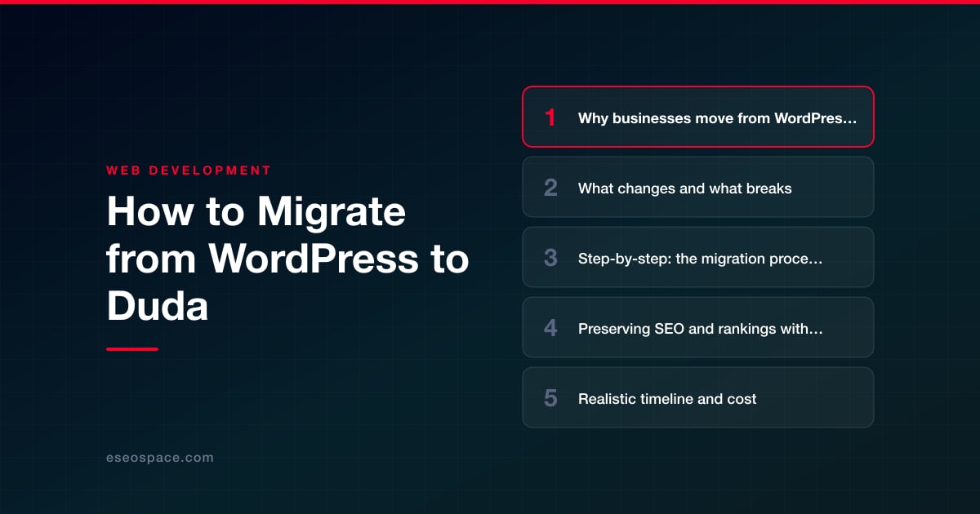Click the 'WEB DEVELOPMENT' category label
Screen dimensions: 980x514
tap(189, 171)
